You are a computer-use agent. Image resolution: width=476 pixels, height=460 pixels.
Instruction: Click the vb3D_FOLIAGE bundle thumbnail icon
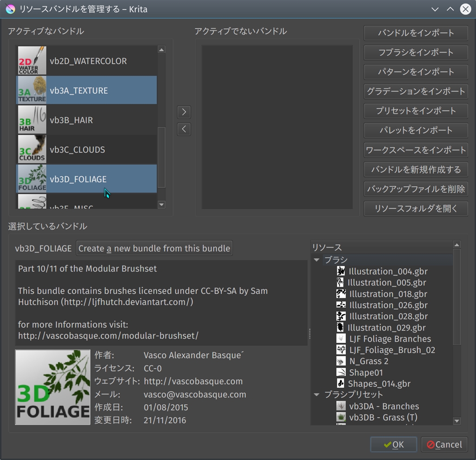pyautogui.click(x=32, y=179)
